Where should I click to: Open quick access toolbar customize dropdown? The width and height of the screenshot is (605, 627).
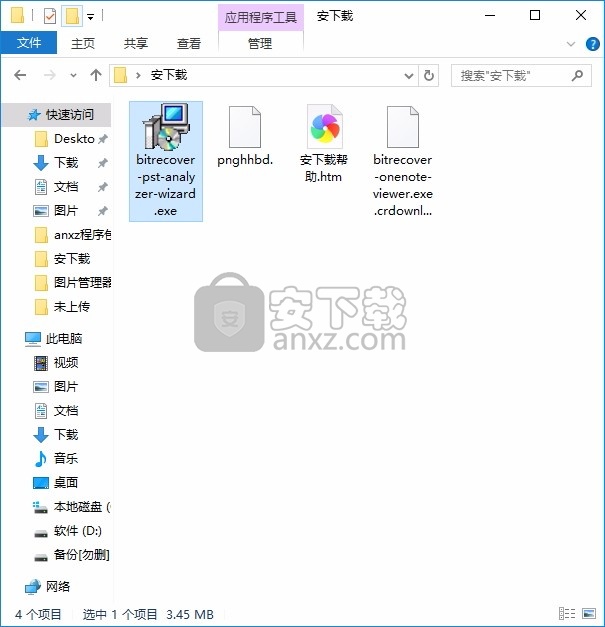(91, 17)
